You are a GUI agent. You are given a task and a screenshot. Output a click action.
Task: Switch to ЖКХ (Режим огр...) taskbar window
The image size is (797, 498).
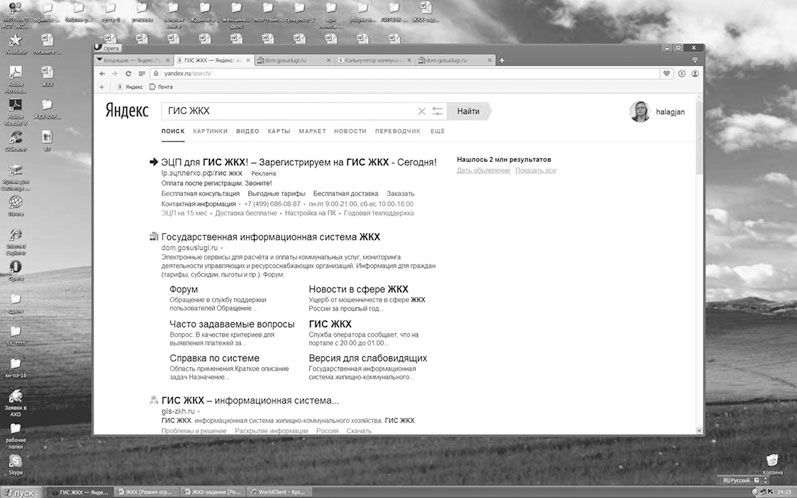click(x=146, y=492)
